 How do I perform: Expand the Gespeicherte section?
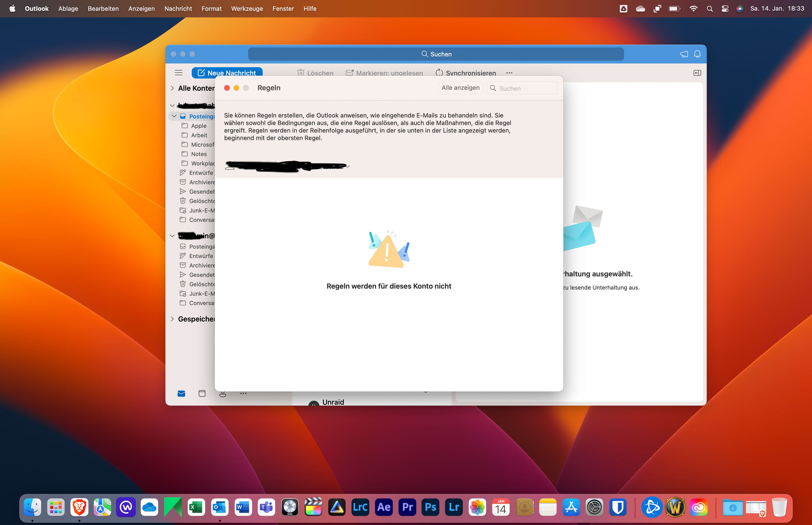pyautogui.click(x=172, y=319)
